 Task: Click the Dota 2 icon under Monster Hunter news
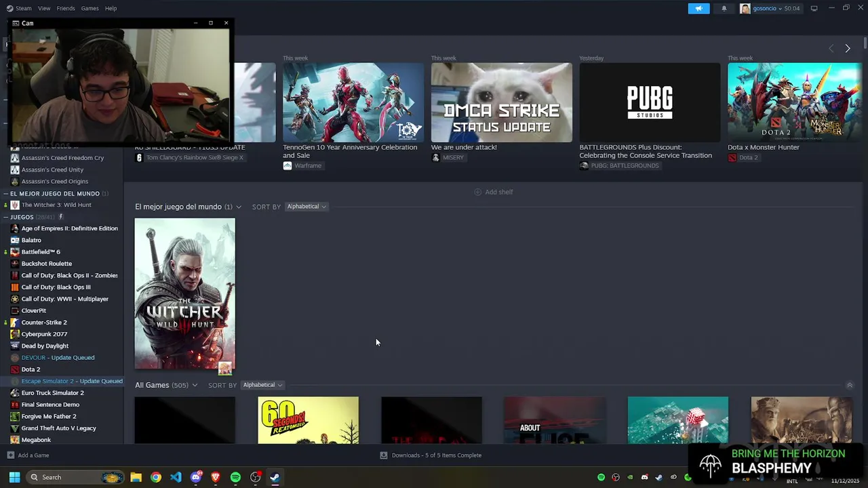pos(732,157)
